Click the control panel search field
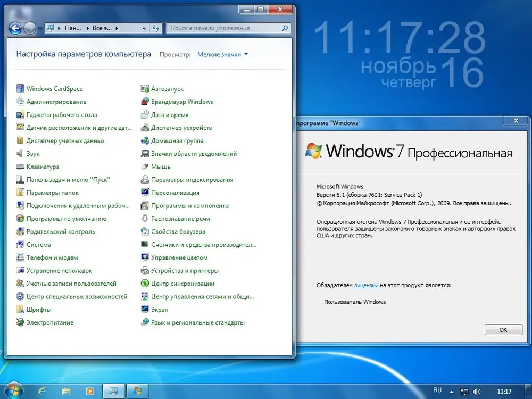 (x=228, y=28)
